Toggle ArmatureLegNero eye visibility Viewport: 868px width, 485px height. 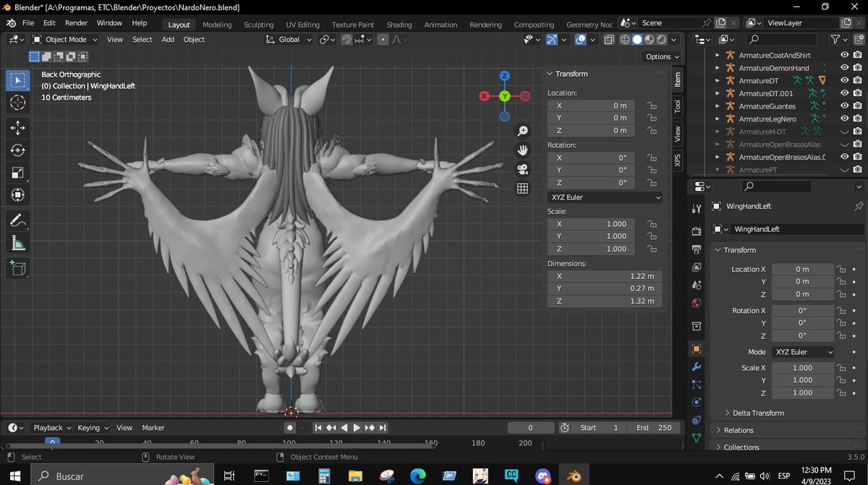[x=844, y=119]
